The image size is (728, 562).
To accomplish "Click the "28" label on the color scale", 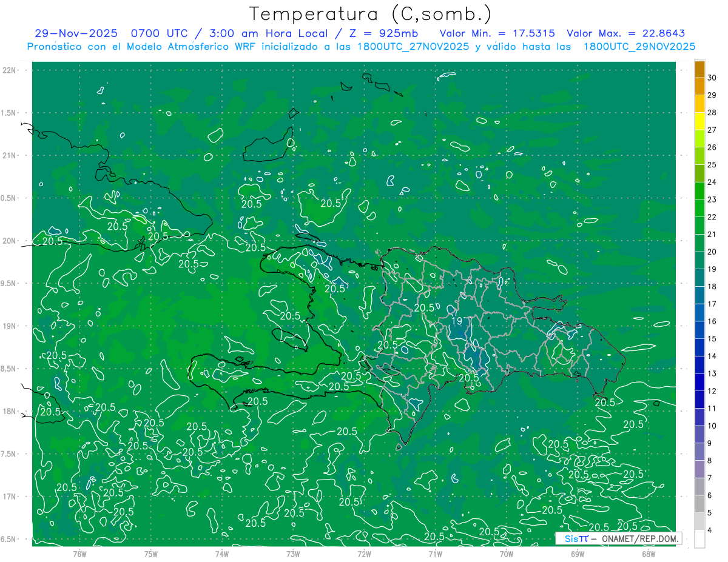I will (x=712, y=112).
